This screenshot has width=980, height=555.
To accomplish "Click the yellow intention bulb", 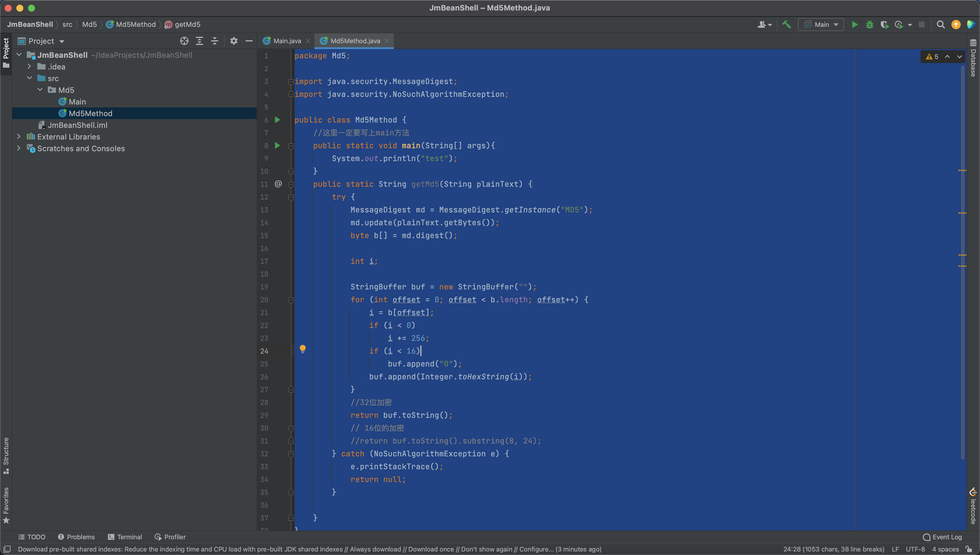I will [302, 349].
